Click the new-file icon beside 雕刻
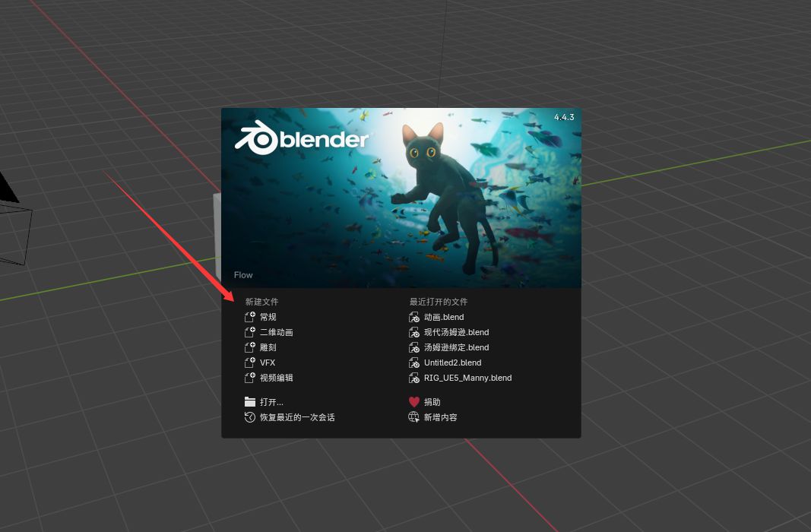This screenshot has width=811, height=532. pyautogui.click(x=249, y=347)
